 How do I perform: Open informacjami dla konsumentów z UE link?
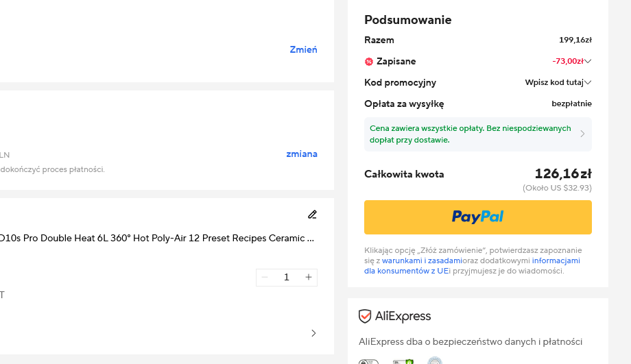472,266
